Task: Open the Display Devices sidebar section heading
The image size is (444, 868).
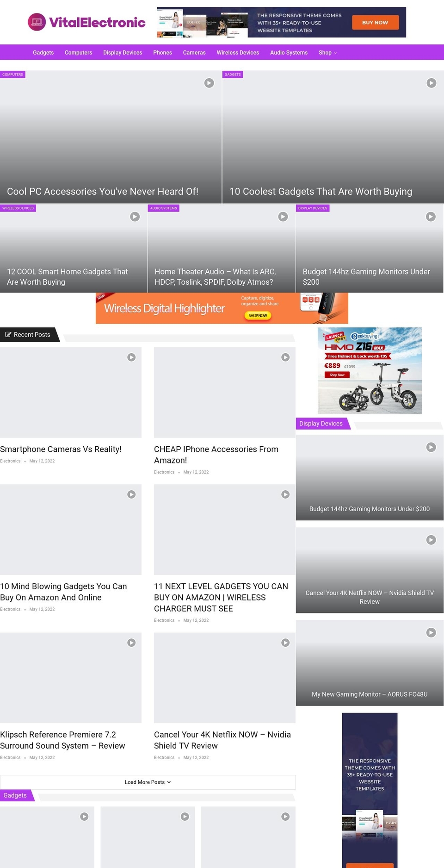Action: [321, 424]
